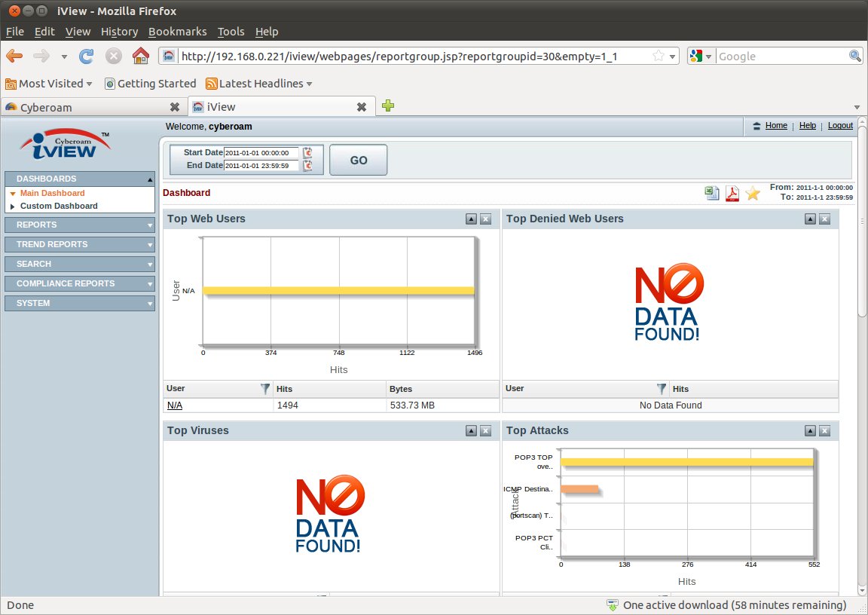Screen dimensions: 868x615
Task: Expand the Reports sidebar section
Action: pos(79,225)
